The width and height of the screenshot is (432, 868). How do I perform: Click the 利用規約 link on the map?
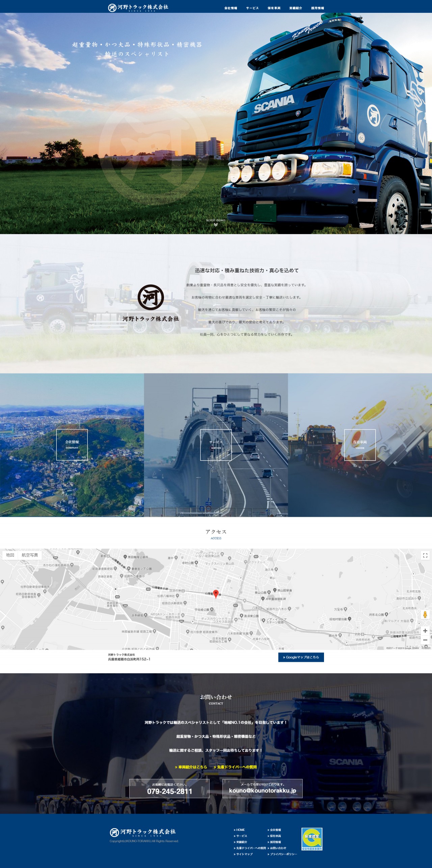point(427,648)
